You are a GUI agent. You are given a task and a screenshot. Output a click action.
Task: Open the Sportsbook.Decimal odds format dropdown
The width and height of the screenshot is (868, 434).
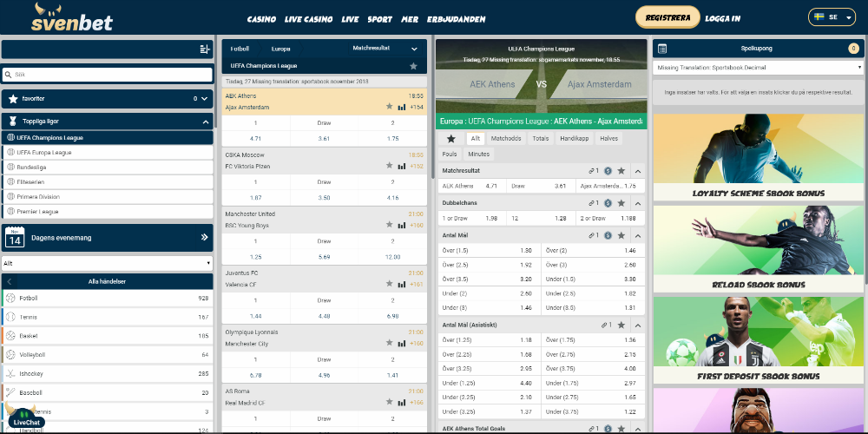[759, 68]
